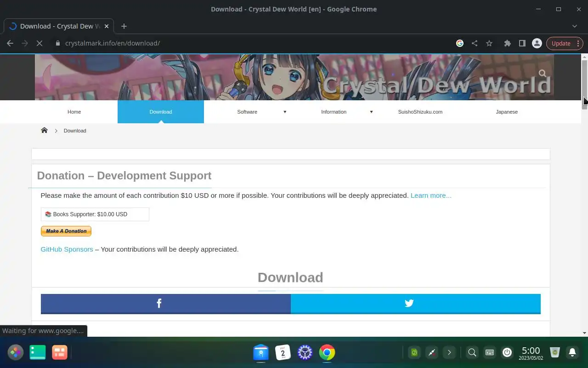Open the Home menu item
588x368 pixels.
(74, 112)
